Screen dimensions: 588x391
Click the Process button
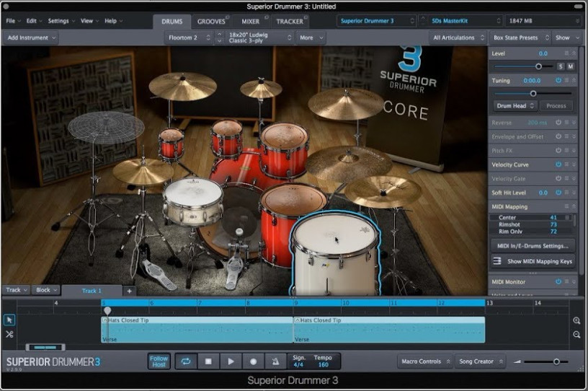(x=556, y=106)
